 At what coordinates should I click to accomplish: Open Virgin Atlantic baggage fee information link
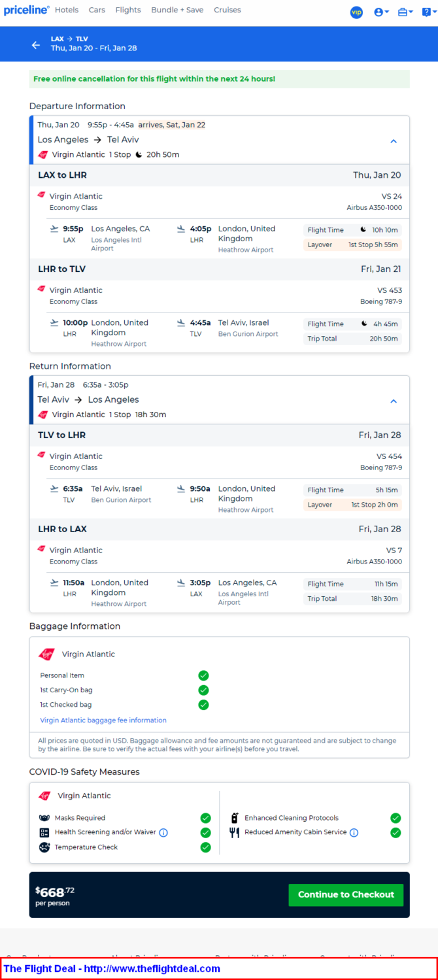click(103, 720)
